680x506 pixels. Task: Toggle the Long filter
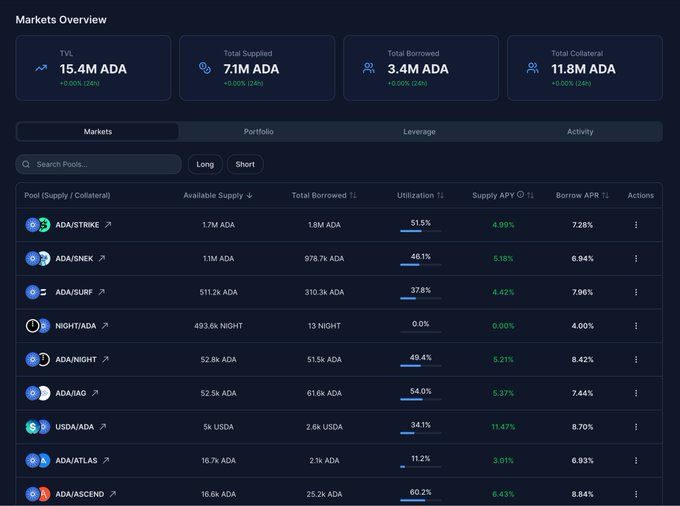(x=205, y=164)
